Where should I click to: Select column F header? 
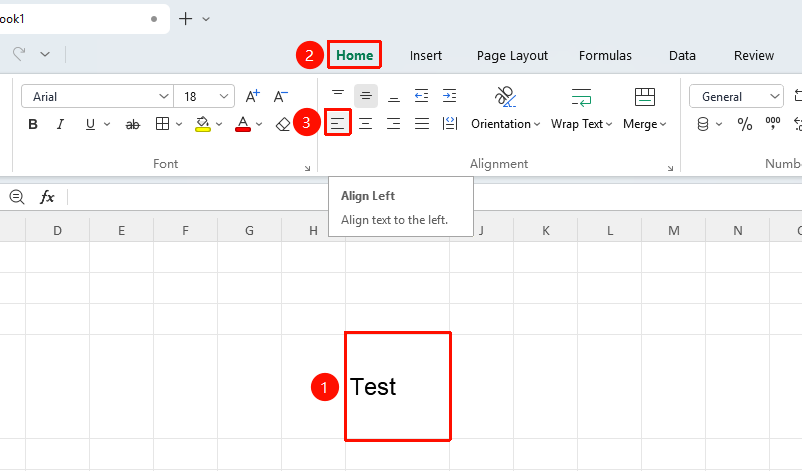pyautogui.click(x=185, y=231)
